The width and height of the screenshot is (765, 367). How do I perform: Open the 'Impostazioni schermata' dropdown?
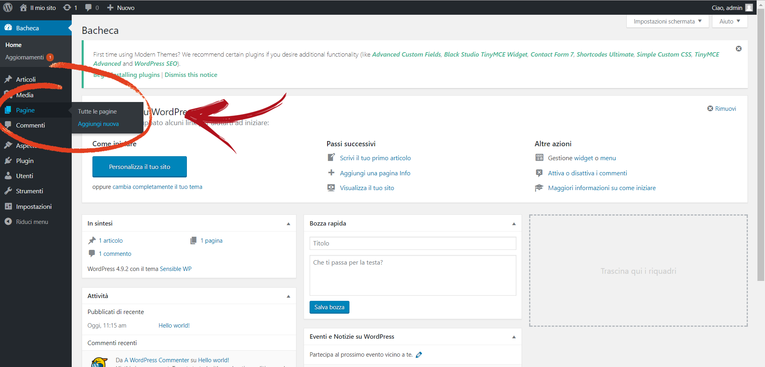coord(667,21)
